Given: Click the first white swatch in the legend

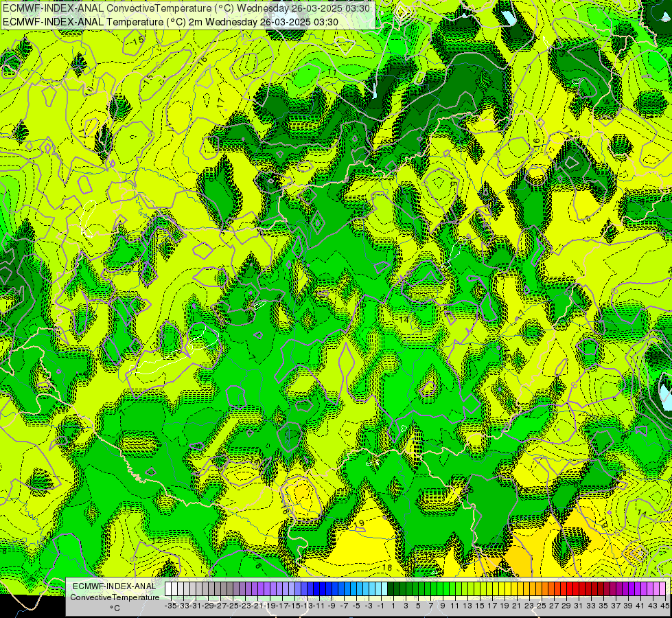Looking at the screenshot, I should (x=168, y=589).
